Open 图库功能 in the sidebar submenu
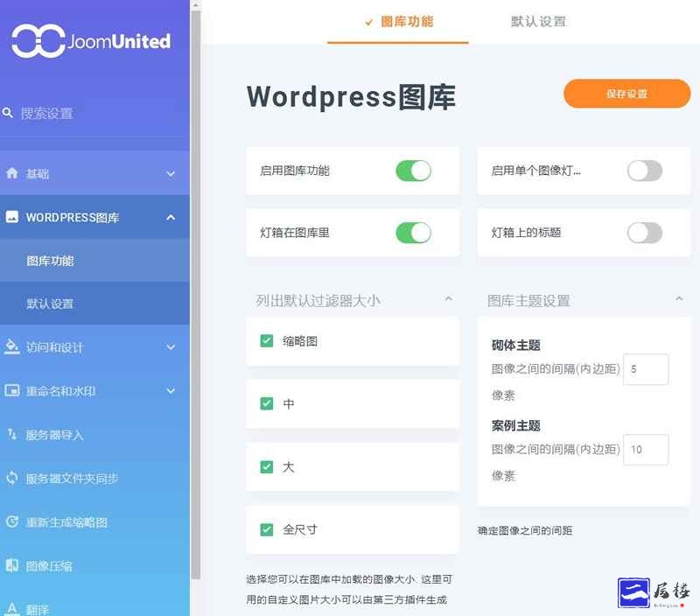The width and height of the screenshot is (700, 616). (x=94, y=261)
